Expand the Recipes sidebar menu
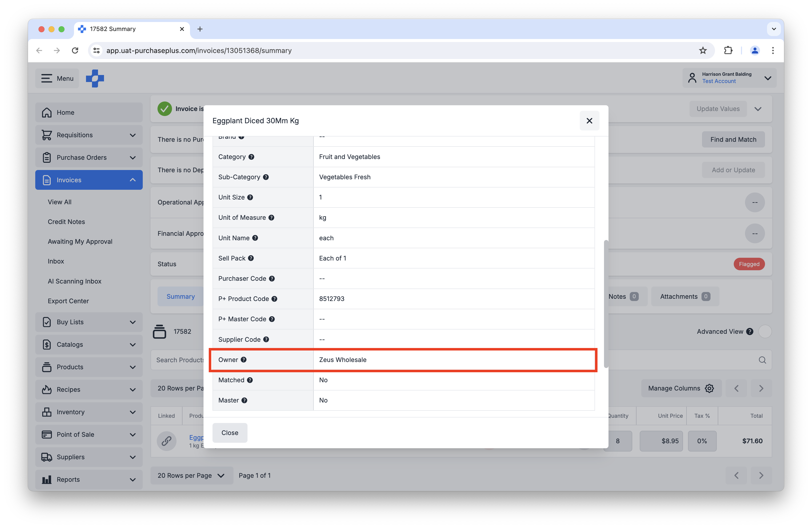Image resolution: width=812 pixels, height=528 pixels. 89,390
